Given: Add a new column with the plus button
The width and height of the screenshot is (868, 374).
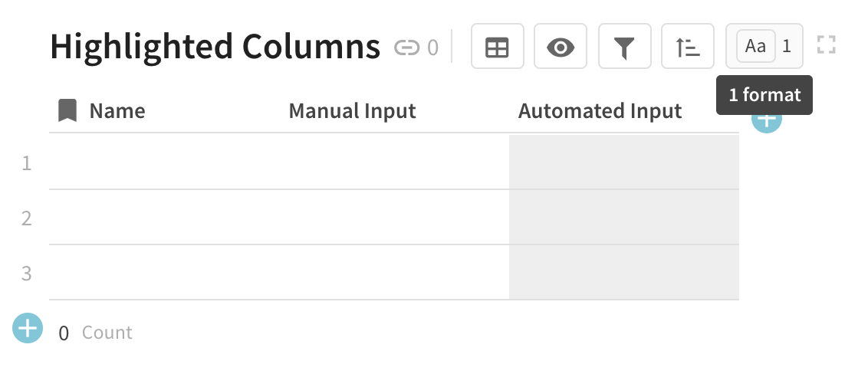Looking at the screenshot, I should pyautogui.click(x=766, y=121).
